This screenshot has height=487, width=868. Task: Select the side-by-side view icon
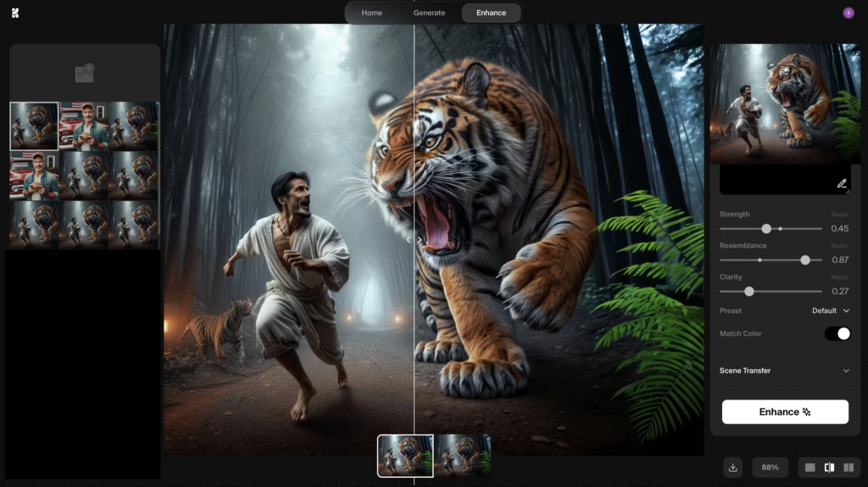click(849, 467)
